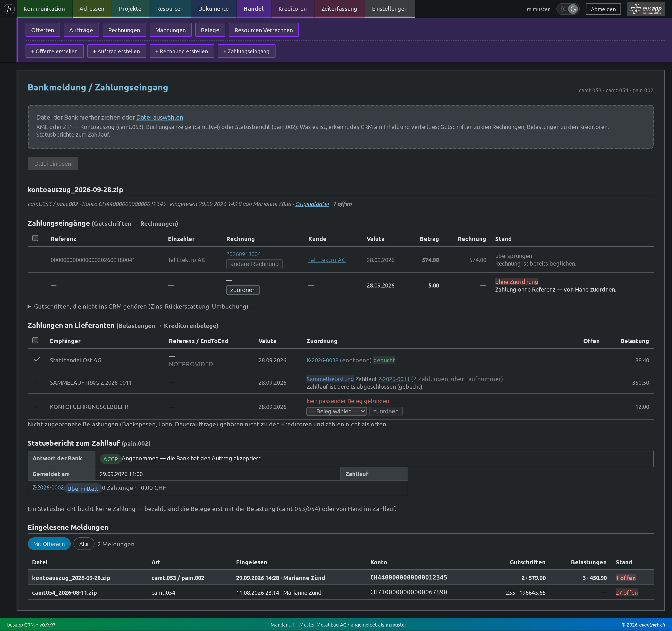Switch to dark theme moon icon
The image size is (672, 631).
[x=573, y=9]
